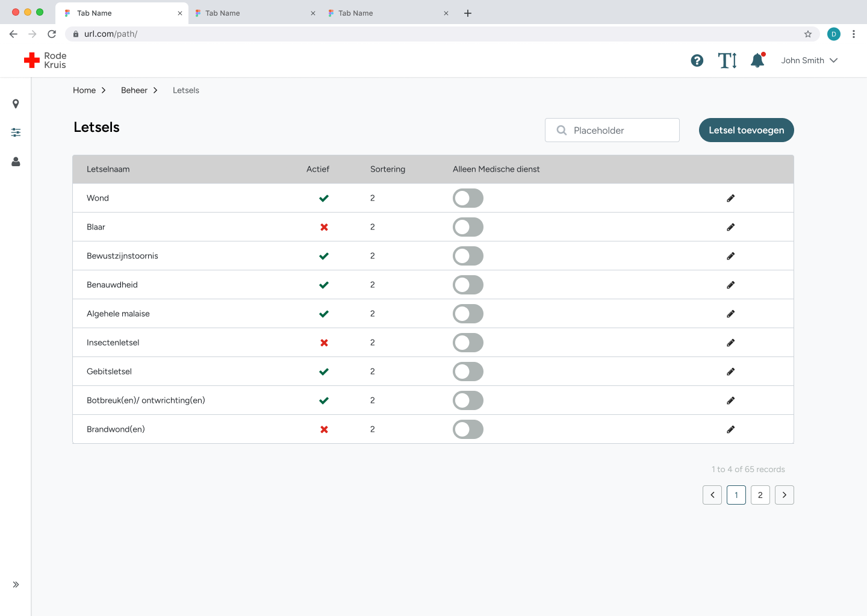
Task: Click the Sortering column header
Action: click(388, 169)
